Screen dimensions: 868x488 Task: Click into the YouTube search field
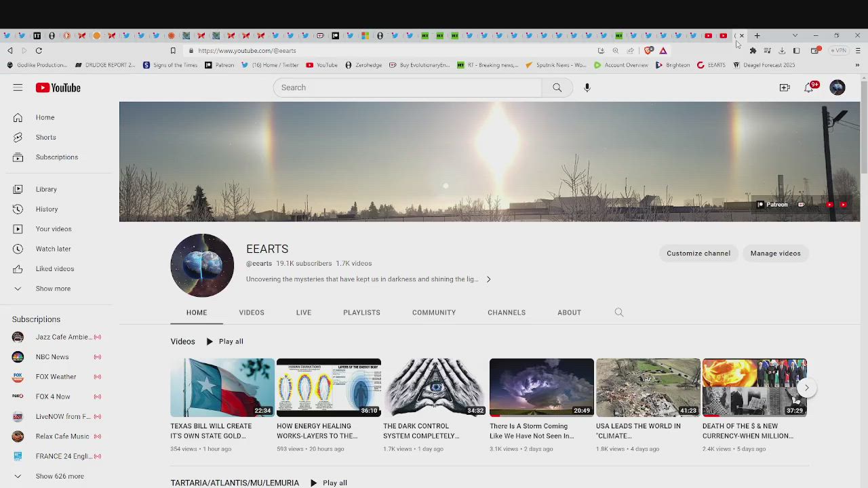pos(407,87)
